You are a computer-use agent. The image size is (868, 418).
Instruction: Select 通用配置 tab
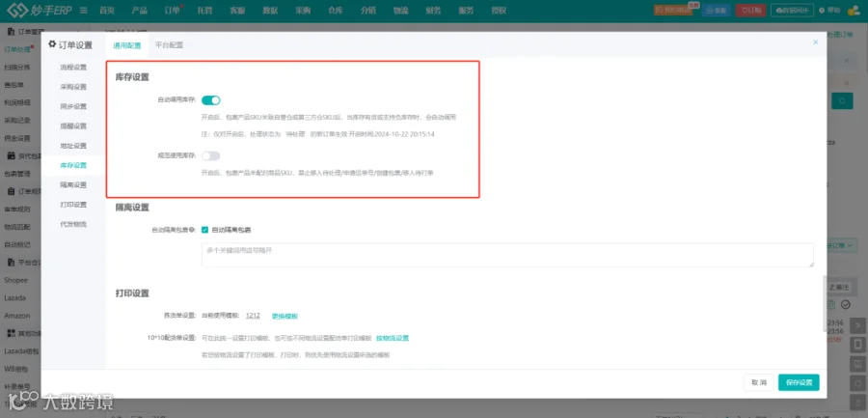126,45
